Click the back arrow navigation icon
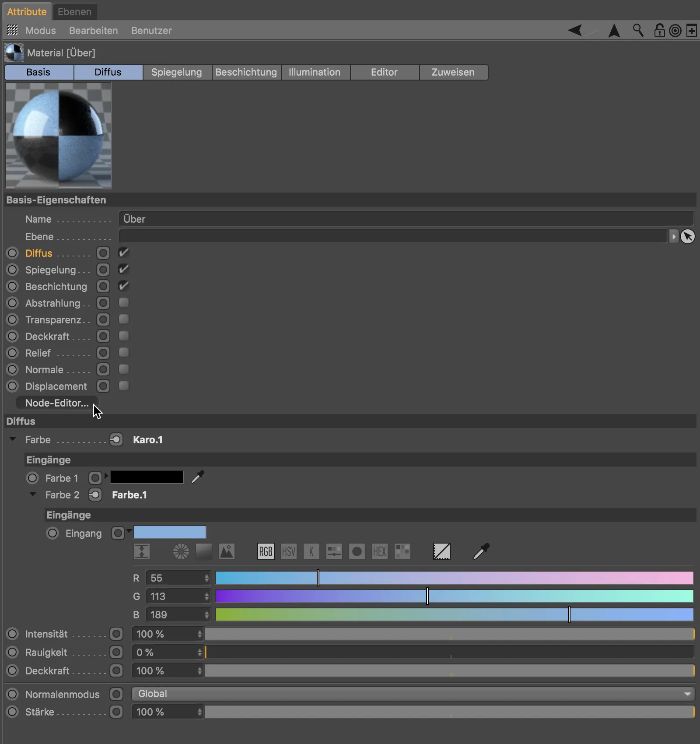 [x=575, y=30]
